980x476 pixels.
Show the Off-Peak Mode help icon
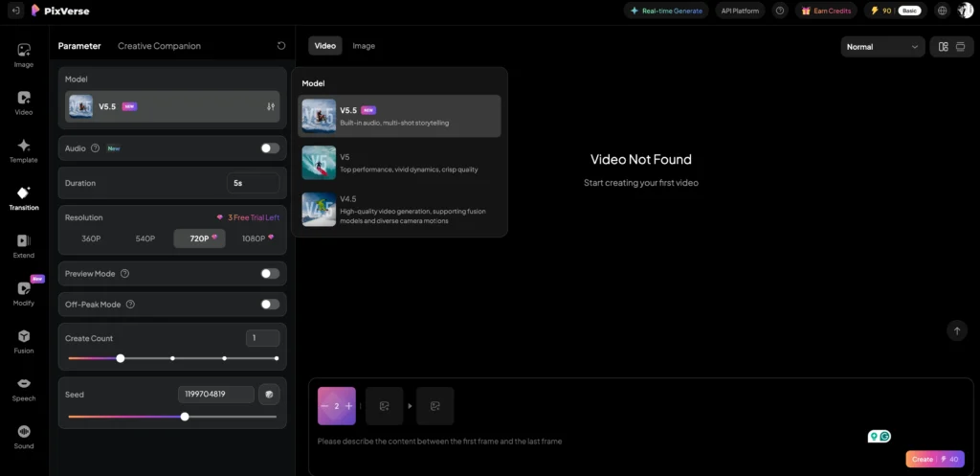pos(130,304)
